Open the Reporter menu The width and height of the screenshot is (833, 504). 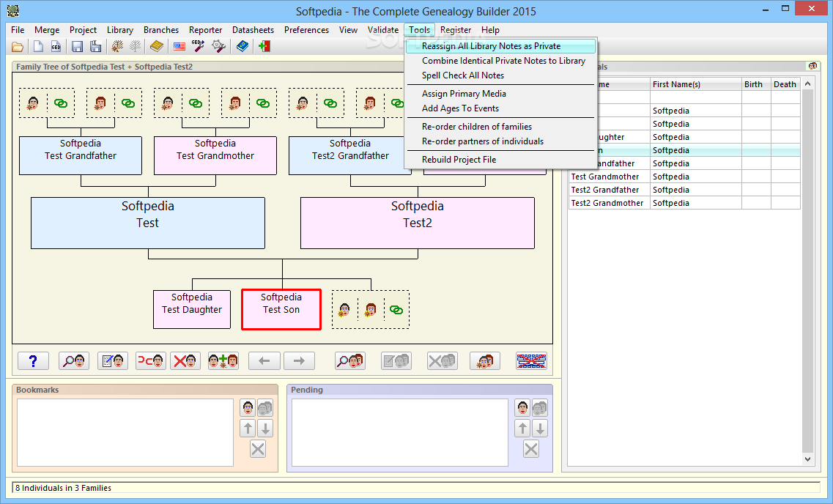coord(206,30)
